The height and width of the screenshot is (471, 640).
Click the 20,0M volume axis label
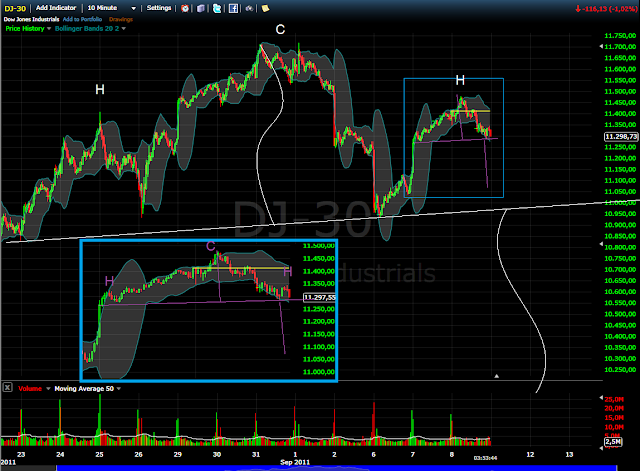click(x=614, y=408)
